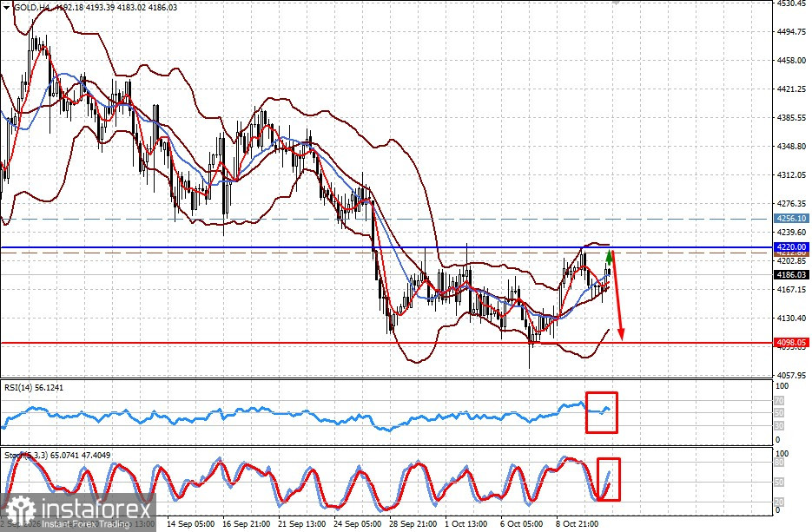
Task: Open the chart menu triangle beside GOLD,H4
Action: pyautogui.click(x=6, y=8)
